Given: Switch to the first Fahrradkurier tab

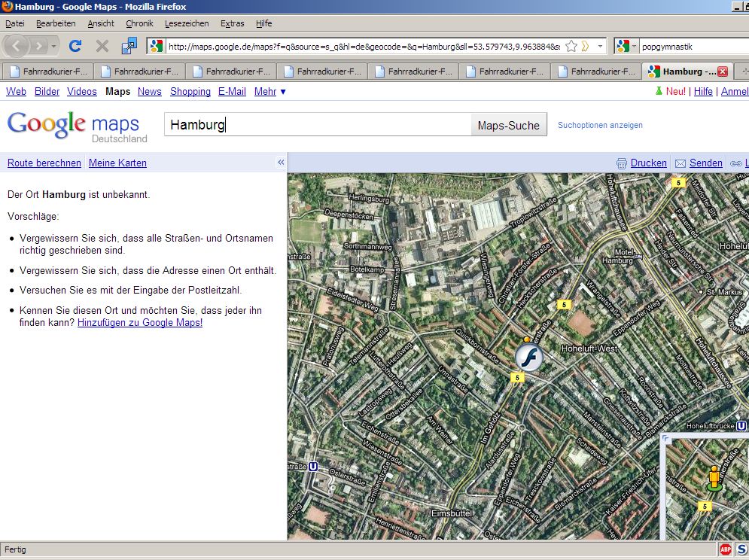Looking at the screenshot, I should pyautogui.click(x=49, y=72).
